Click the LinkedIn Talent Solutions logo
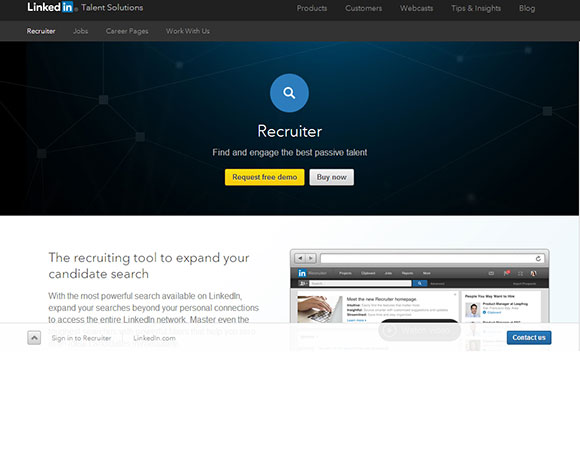 coord(85,7)
